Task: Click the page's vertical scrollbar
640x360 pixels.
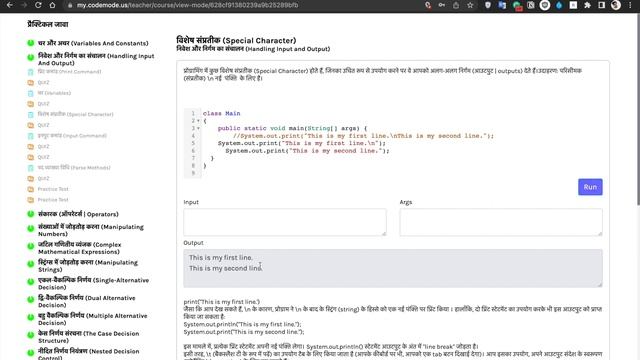Action: [x=638, y=110]
